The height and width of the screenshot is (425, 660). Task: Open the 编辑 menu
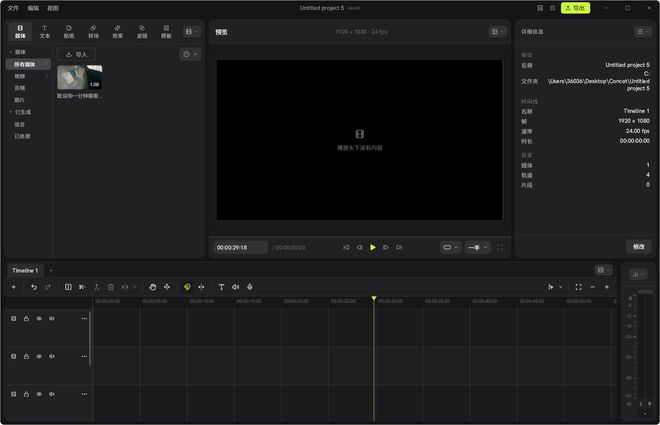33,8
